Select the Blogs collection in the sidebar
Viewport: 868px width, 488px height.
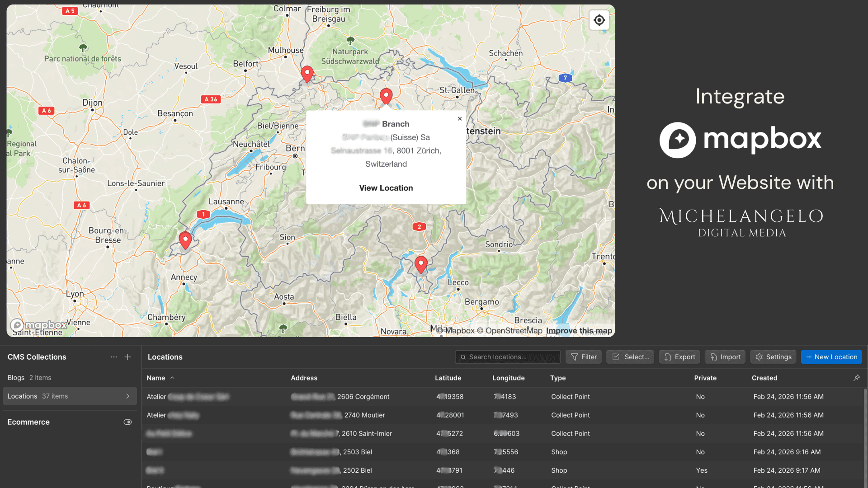click(16, 377)
